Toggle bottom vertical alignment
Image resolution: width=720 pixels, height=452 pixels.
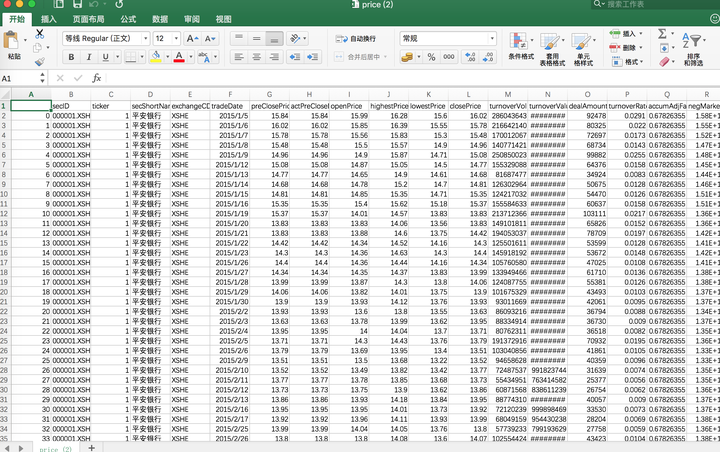274,39
